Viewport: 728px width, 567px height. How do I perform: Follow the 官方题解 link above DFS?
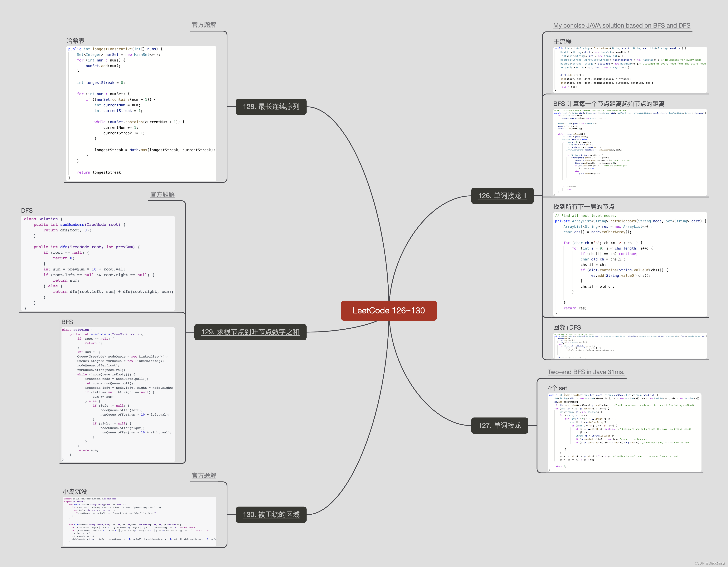tap(162, 195)
